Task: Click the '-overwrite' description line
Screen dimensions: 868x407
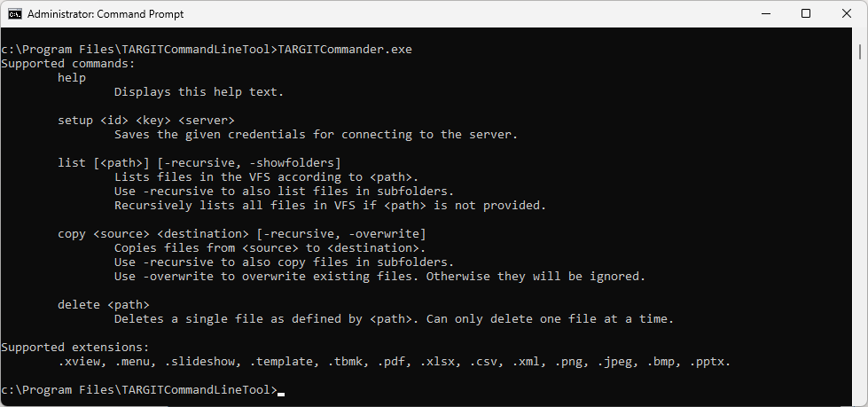Action: pyautogui.click(x=379, y=276)
